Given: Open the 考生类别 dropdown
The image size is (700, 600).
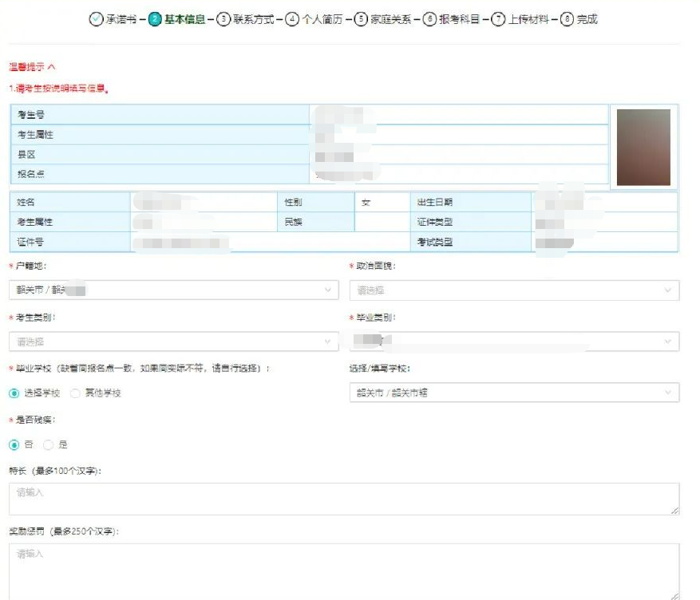Looking at the screenshot, I should tap(174, 341).
